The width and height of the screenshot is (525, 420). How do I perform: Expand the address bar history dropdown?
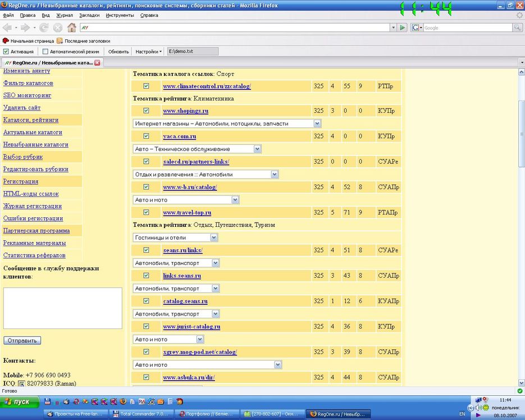(x=393, y=28)
